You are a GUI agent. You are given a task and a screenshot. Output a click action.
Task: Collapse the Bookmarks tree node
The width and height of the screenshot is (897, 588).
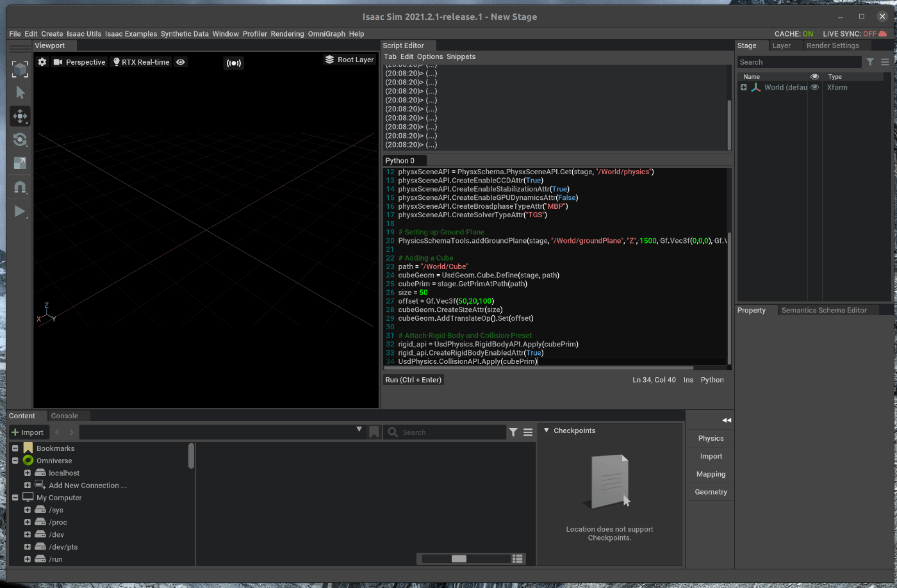15,448
